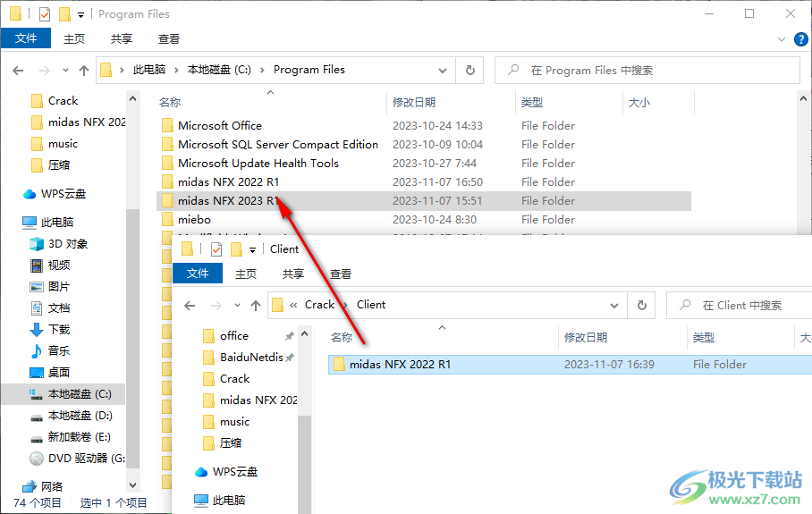Open address bar history dropdown in Program Files

click(443, 71)
